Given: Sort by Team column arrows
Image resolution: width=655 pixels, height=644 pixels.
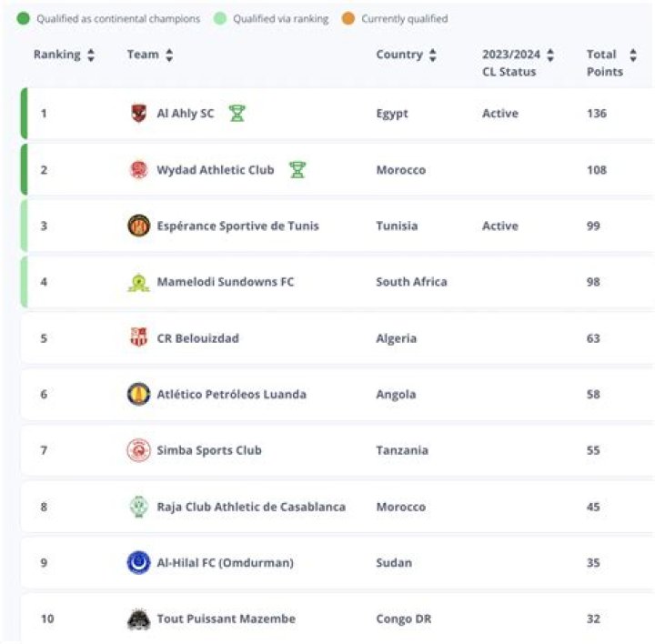Looking at the screenshot, I should [169, 55].
